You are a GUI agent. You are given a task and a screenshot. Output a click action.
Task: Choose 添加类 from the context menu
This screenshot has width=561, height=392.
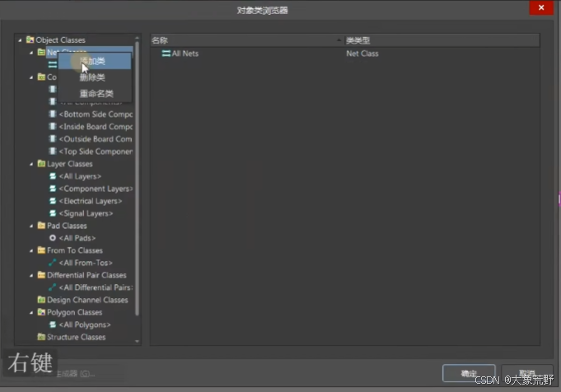[95, 61]
